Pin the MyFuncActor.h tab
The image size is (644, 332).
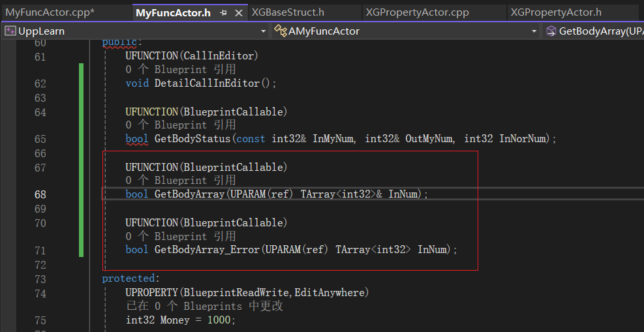[223, 13]
